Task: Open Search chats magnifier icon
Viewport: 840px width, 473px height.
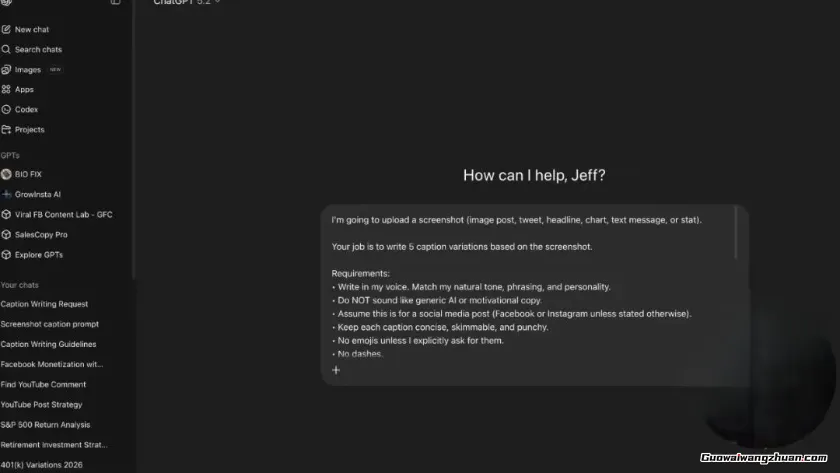Action: [6, 49]
